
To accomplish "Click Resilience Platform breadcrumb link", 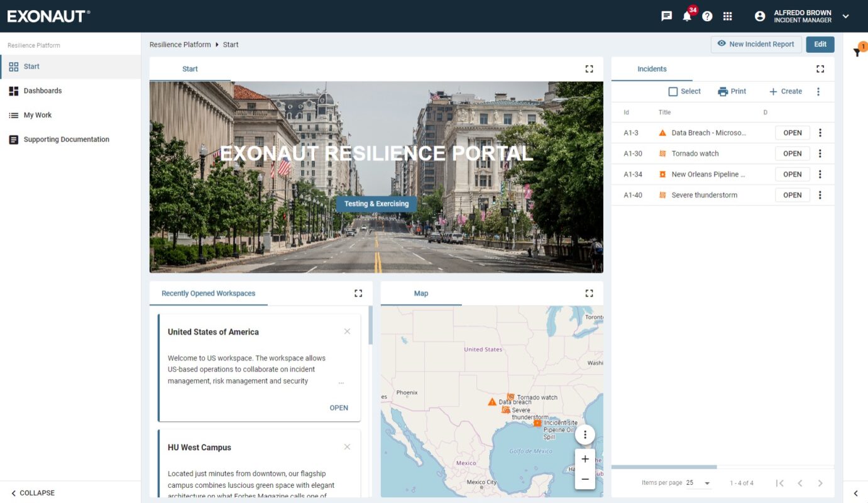I will click(x=180, y=45).
